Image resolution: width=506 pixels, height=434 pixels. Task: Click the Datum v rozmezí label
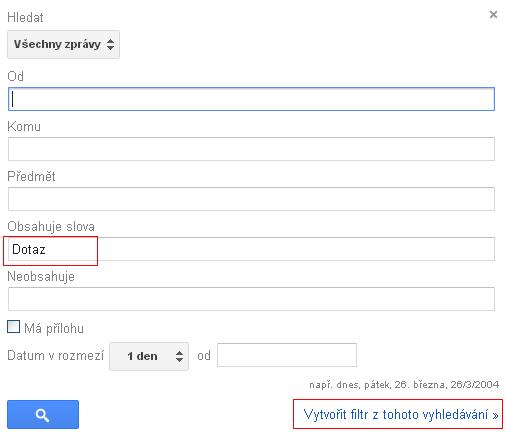point(56,355)
